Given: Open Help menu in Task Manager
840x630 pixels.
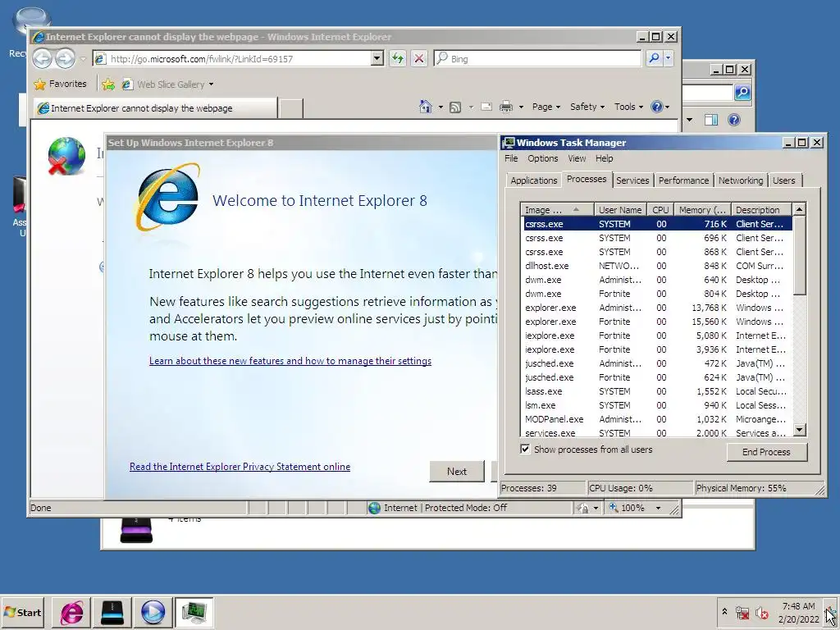Looking at the screenshot, I should coord(605,158).
